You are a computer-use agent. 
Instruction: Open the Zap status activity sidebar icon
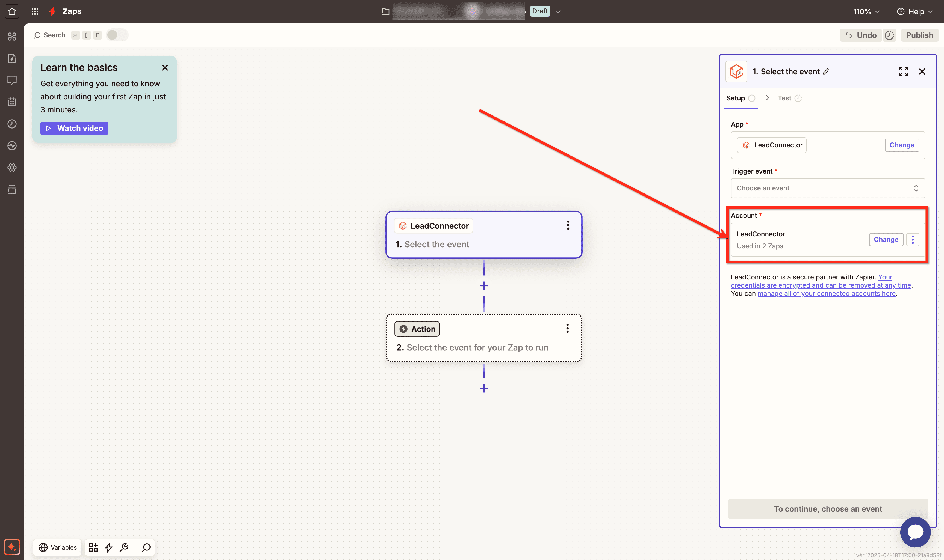tap(12, 146)
